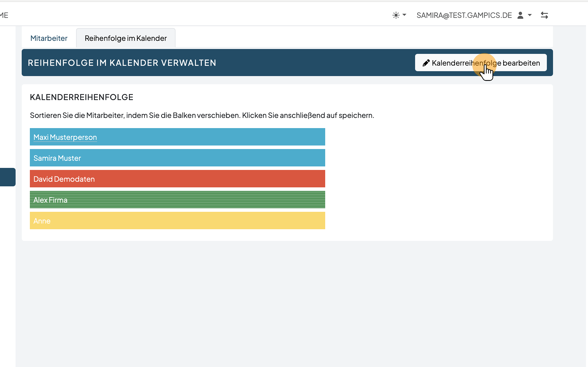The width and height of the screenshot is (588, 367).
Task: Switch to the Mitarbeiter tab
Action: (x=49, y=38)
